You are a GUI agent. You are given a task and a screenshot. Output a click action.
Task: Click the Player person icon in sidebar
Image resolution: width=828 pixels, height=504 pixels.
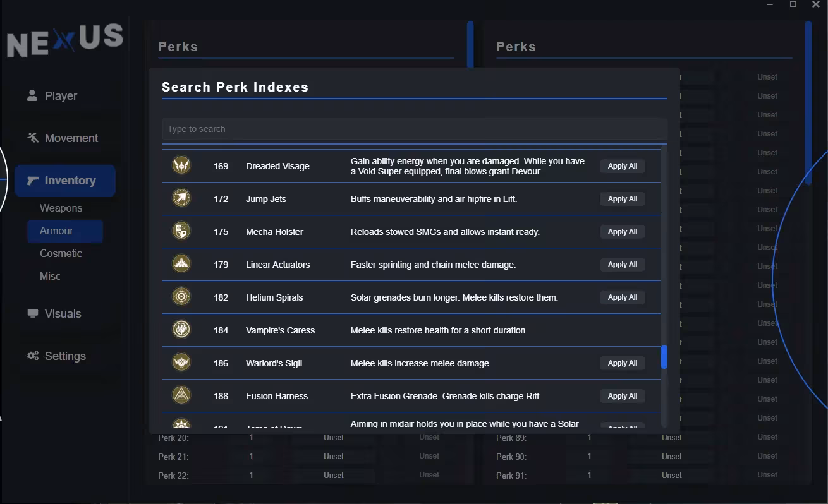click(x=32, y=95)
